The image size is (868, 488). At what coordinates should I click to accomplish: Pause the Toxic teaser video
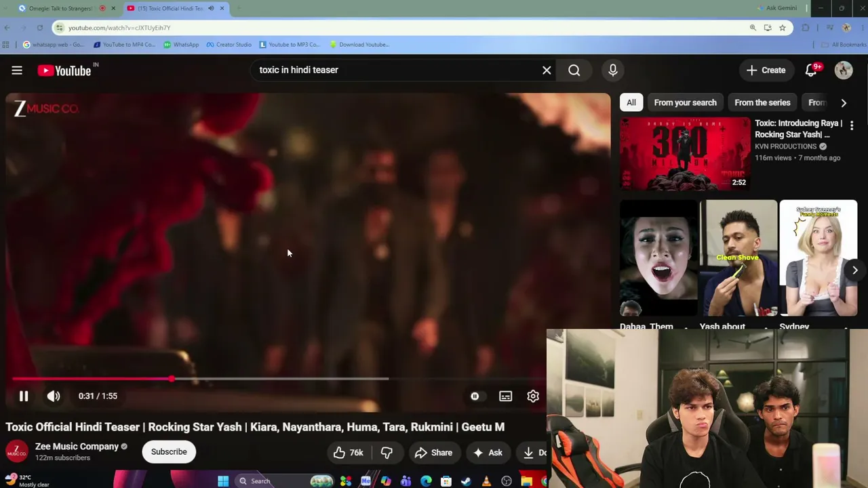24,396
